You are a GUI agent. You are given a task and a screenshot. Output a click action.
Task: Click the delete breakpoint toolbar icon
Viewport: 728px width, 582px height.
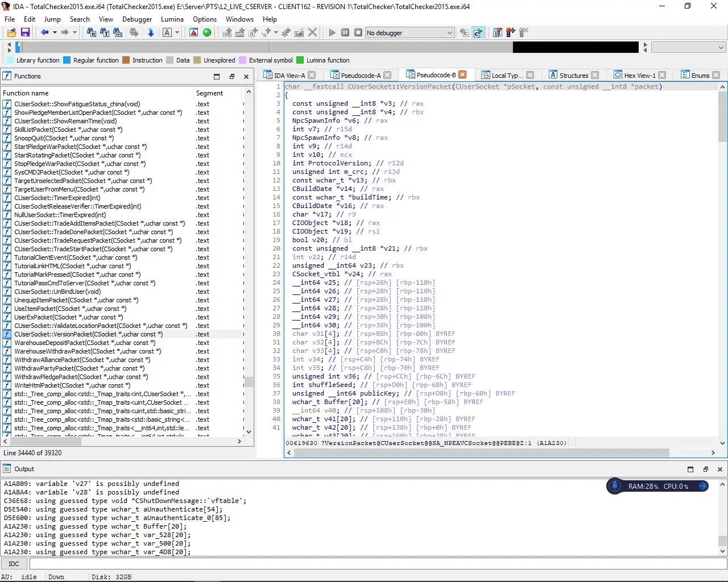click(524, 32)
